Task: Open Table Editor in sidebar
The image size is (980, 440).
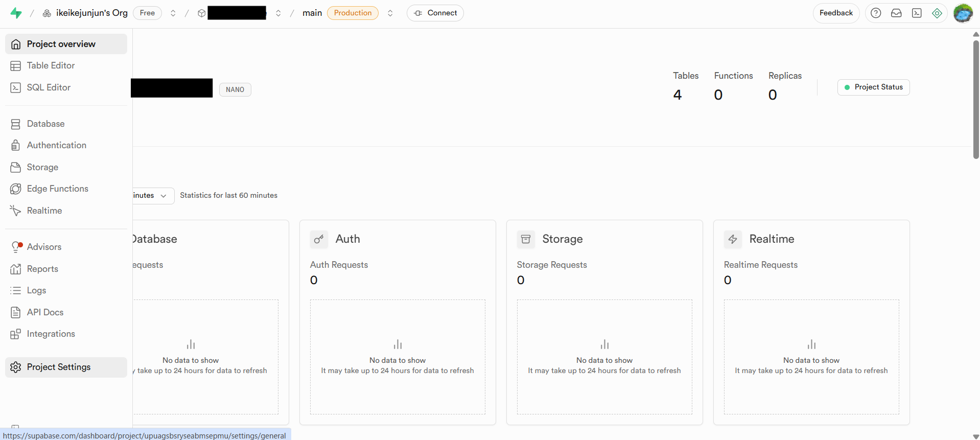Action: 51,65
